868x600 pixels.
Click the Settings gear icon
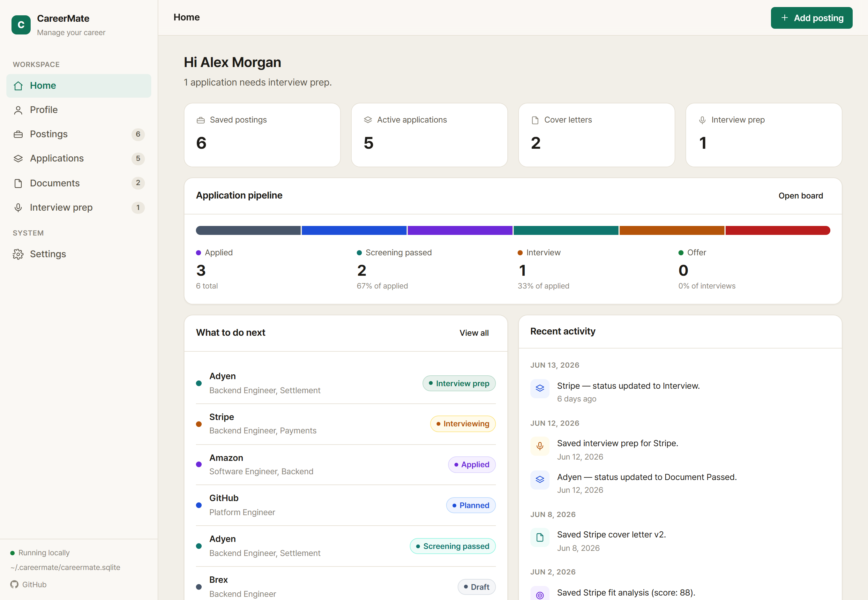pyautogui.click(x=18, y=254)
